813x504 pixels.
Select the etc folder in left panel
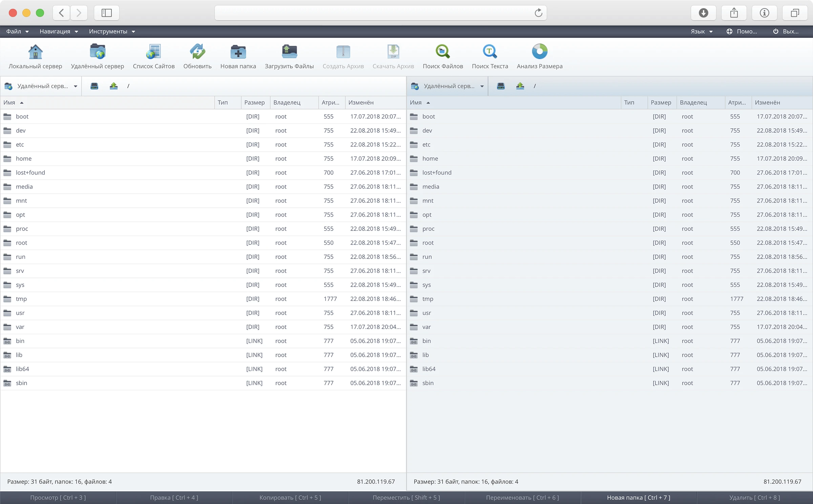pos(20,145)
